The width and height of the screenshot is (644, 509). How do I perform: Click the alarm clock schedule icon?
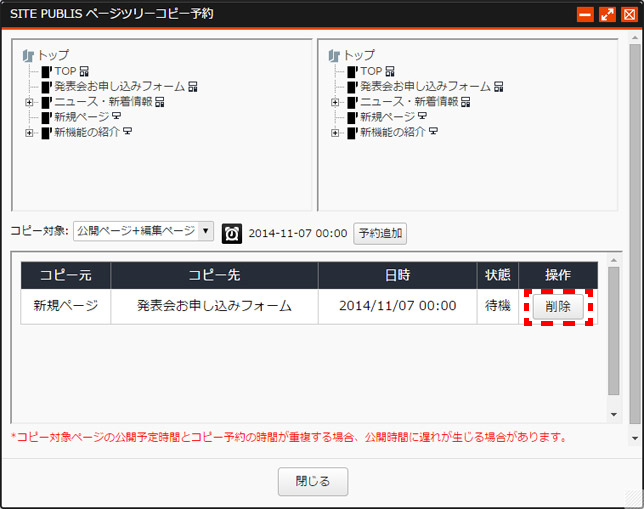tap(232, 234)
